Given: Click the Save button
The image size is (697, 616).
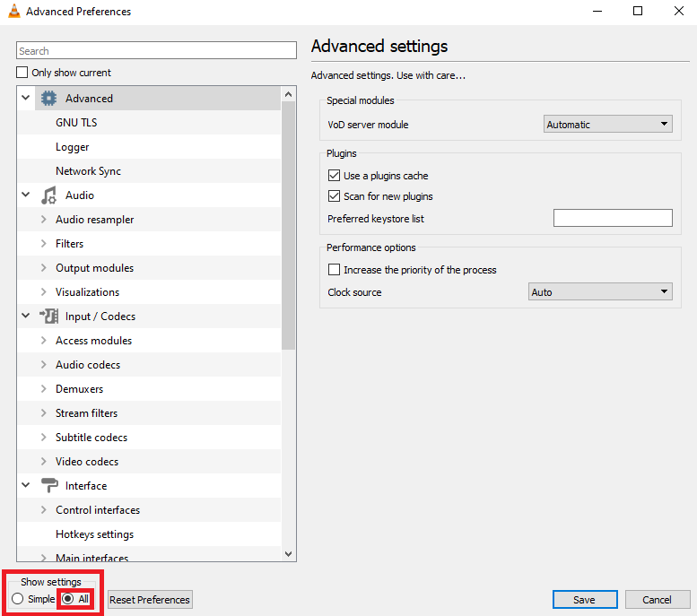Looking at the screenshot, I should (585, 600).
